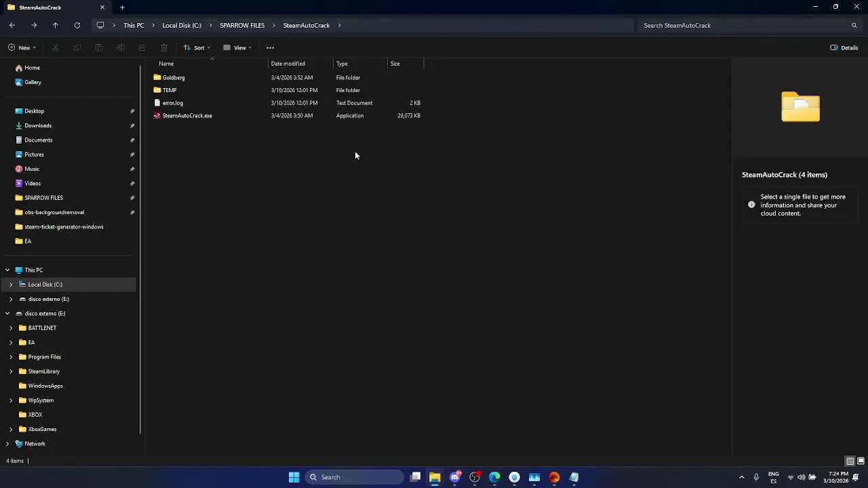This screenshot has width=868, height=488.
Task: Open Gallery in the sidebar
Action: point(33,82)
